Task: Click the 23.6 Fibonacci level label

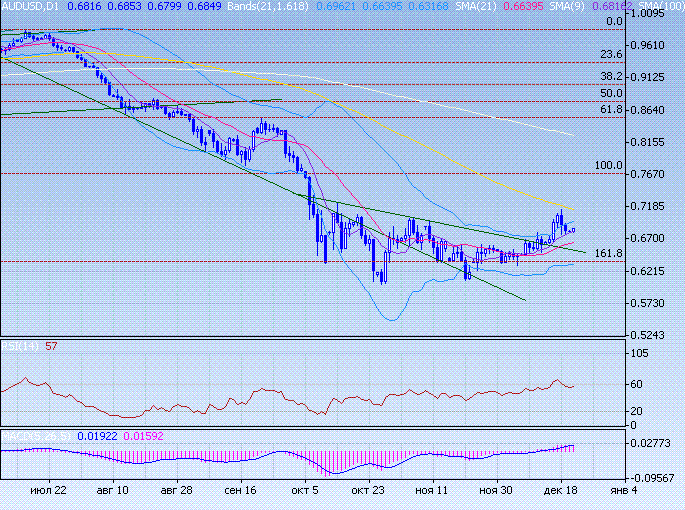Action: tap(611, 54)
